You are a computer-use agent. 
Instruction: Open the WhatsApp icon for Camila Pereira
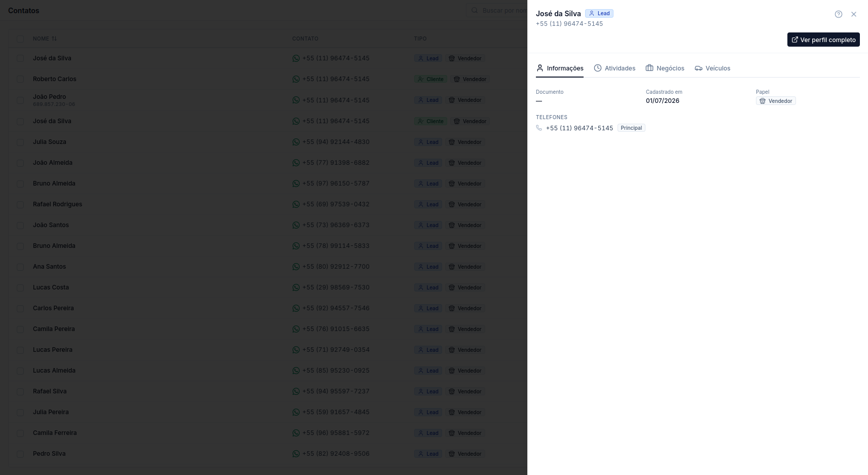click(296, 329)
